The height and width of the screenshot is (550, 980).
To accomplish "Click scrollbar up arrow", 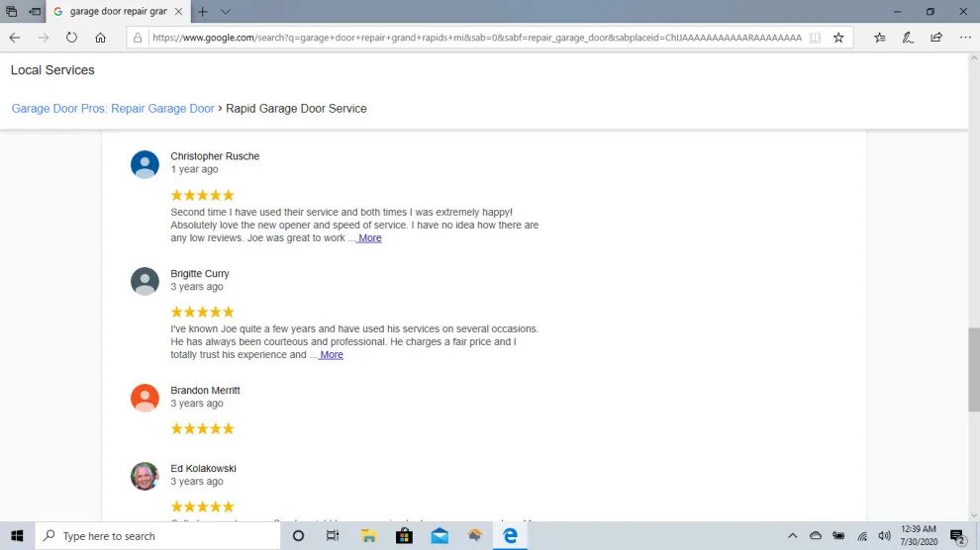I will (x=974, y=58).
